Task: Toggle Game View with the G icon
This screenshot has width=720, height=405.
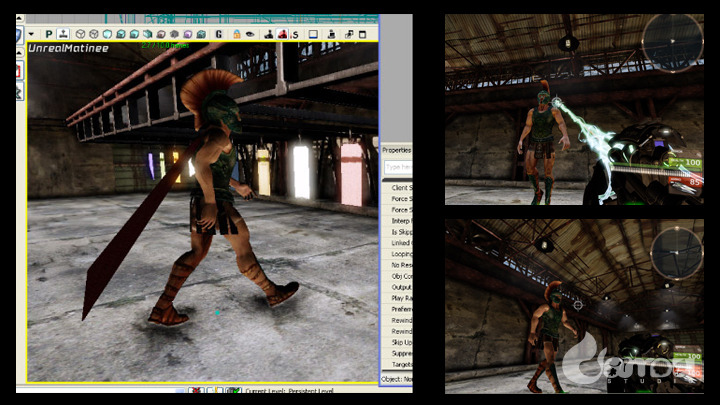Action: [x=219, y=34]
